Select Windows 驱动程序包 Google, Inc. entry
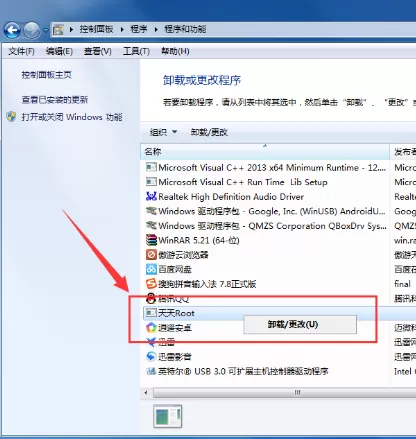 [x=272, y=211]
